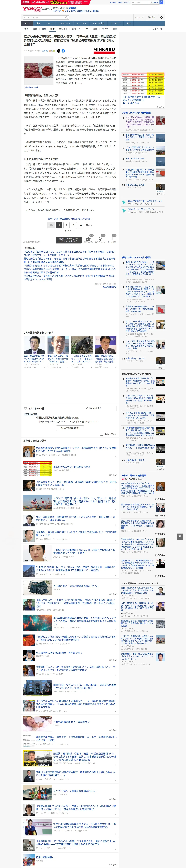Click 次へ next page button
The image size is (186, 868).
click(x=89, y=225)
